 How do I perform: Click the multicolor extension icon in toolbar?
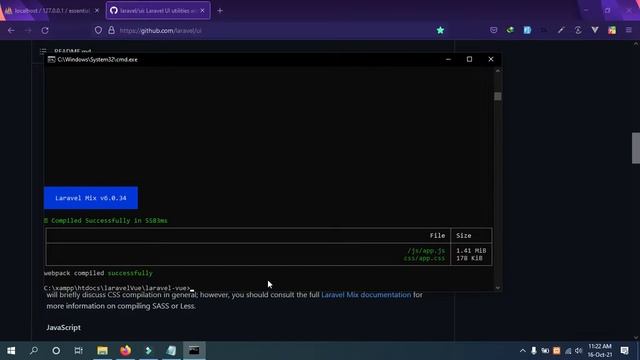[x=612, y=30]
